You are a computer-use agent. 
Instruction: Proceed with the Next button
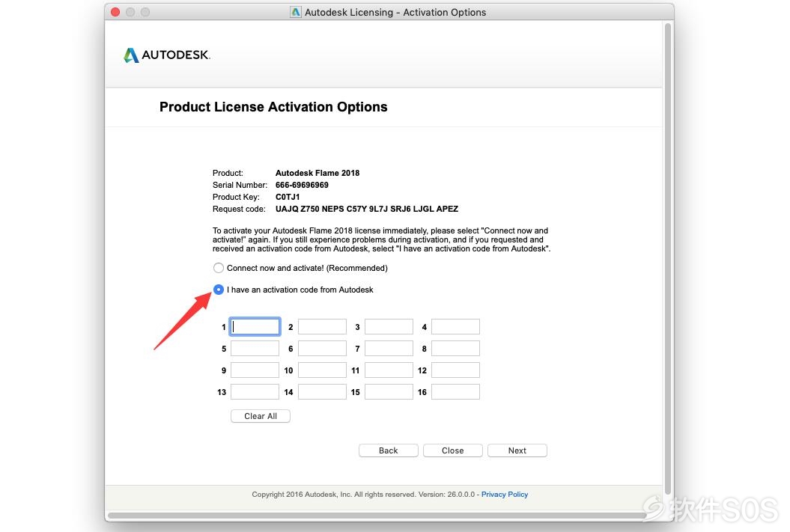coord(517,450)
